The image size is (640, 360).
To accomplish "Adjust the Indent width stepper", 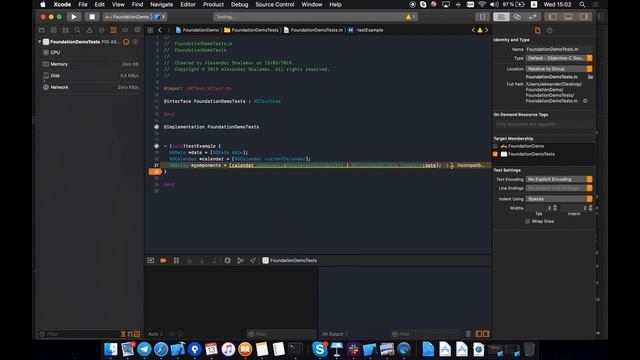I will pos(590,208).
